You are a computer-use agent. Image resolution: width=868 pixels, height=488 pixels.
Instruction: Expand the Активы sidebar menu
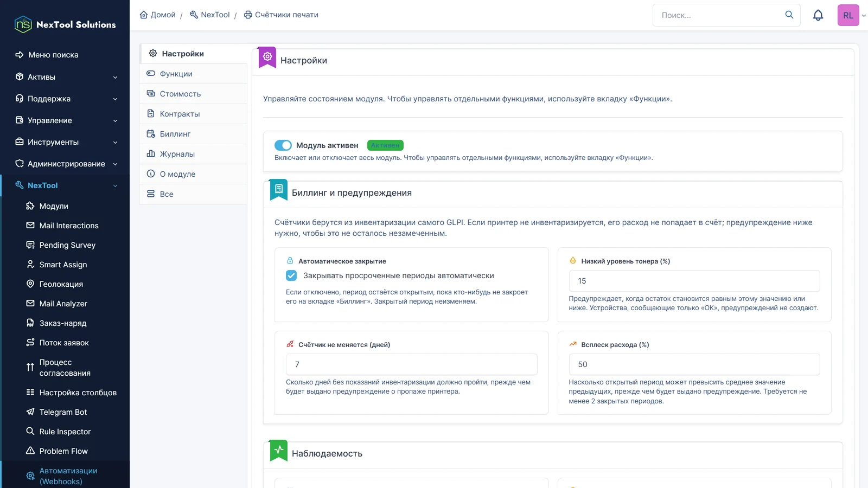coord(66,77)
